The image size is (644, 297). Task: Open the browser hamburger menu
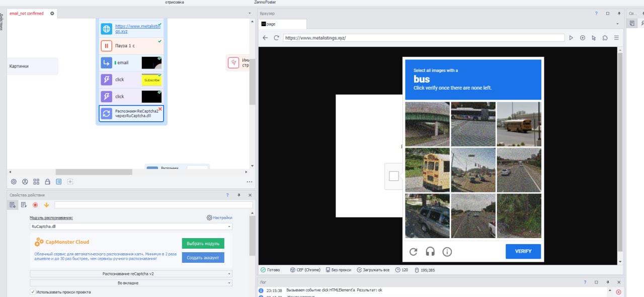coord(616,38)
